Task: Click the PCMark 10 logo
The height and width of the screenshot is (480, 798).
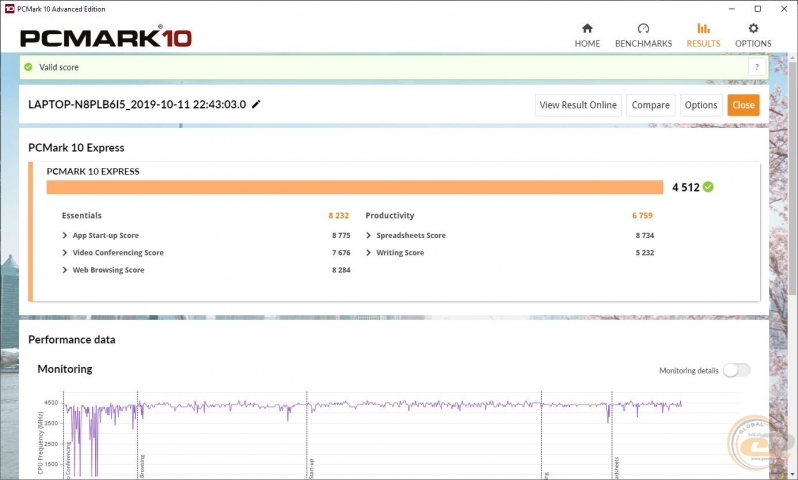Action: click(x=106, y=37)
